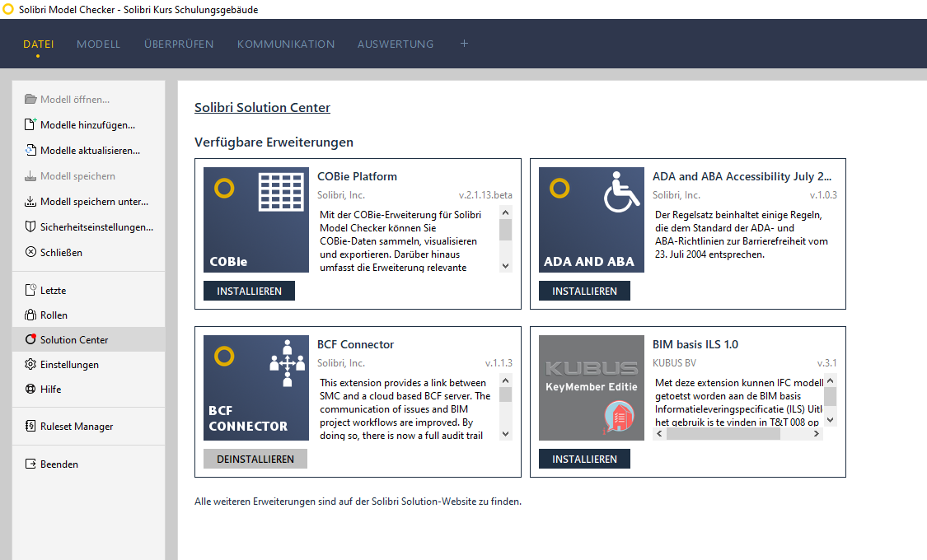Install the COBie Platform extension

(249, 292)
